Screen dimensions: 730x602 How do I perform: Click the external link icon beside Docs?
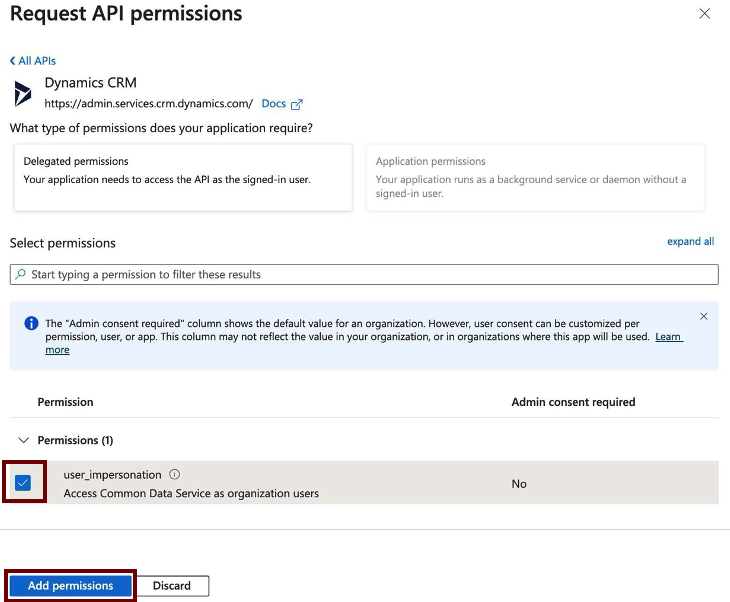(x=297, y=104)
